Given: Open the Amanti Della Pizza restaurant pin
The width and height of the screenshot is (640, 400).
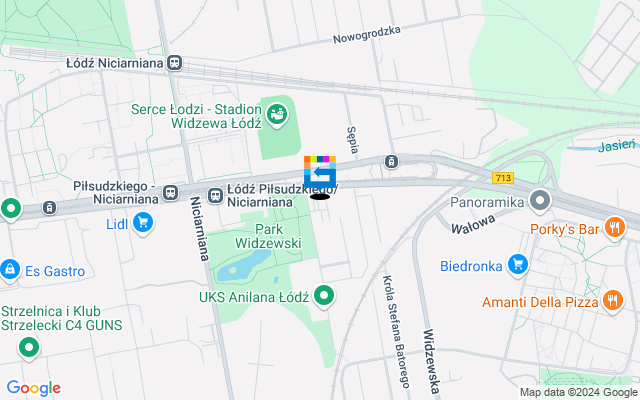Looking at the screenshot, I should click(612, 301).
